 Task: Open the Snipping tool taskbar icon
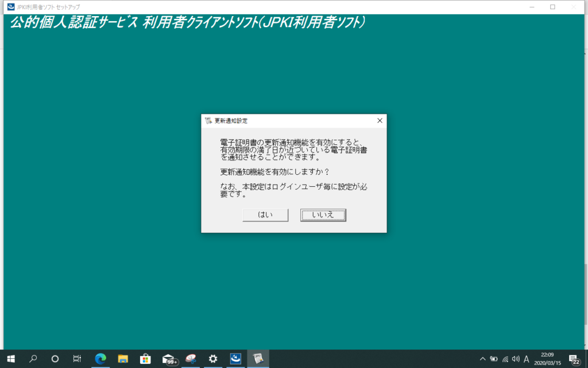pos(191,359)
